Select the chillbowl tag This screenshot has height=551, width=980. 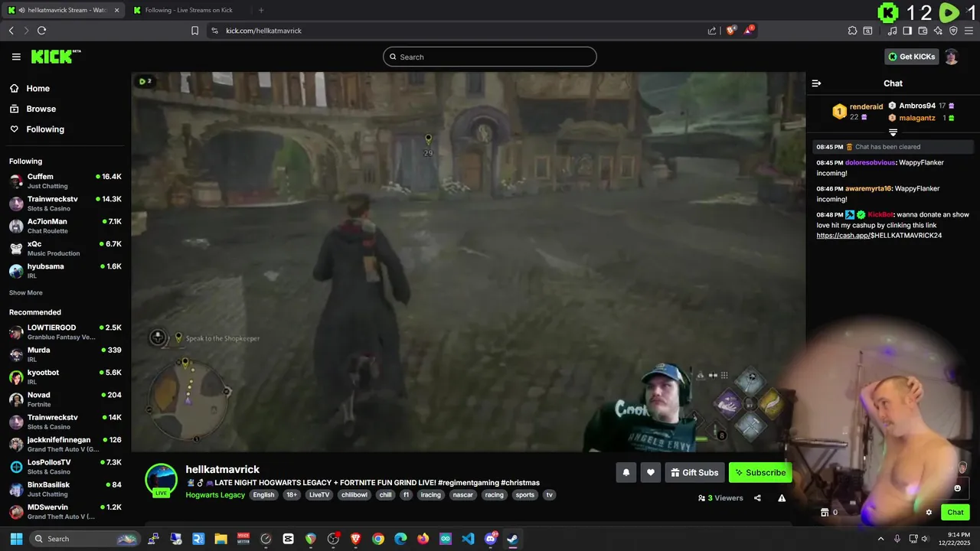(354, 495)
